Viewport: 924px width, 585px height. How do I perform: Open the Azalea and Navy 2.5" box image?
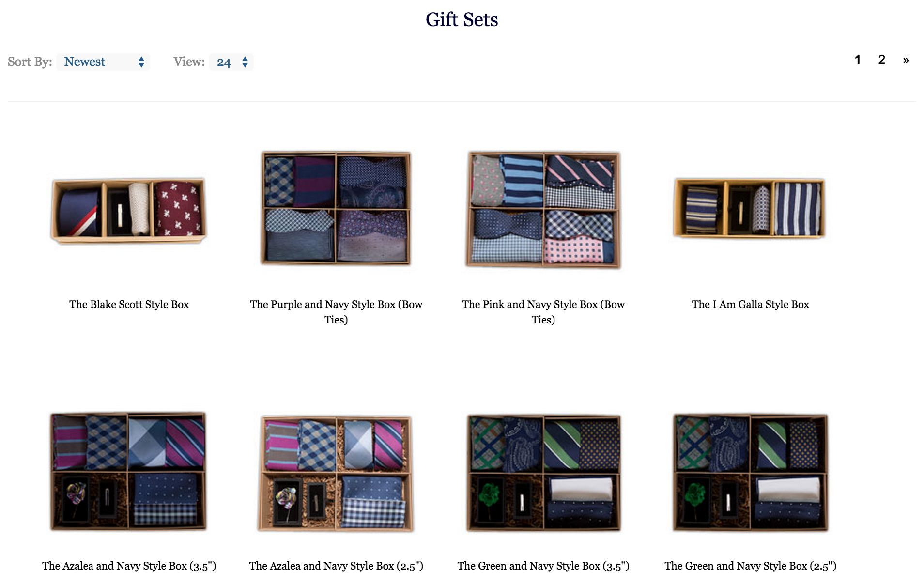point(336,473)
